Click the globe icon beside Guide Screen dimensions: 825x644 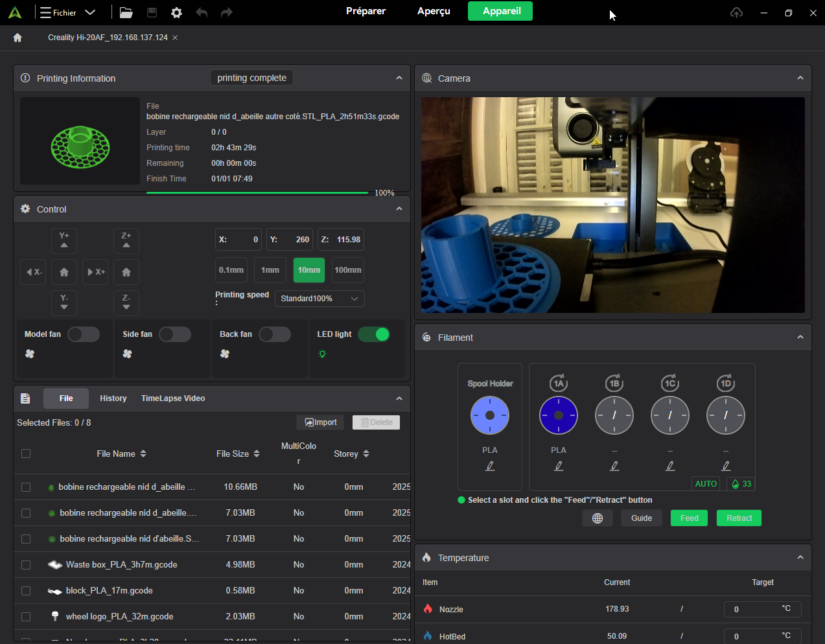pyautogui.click(x=598, y=518)
